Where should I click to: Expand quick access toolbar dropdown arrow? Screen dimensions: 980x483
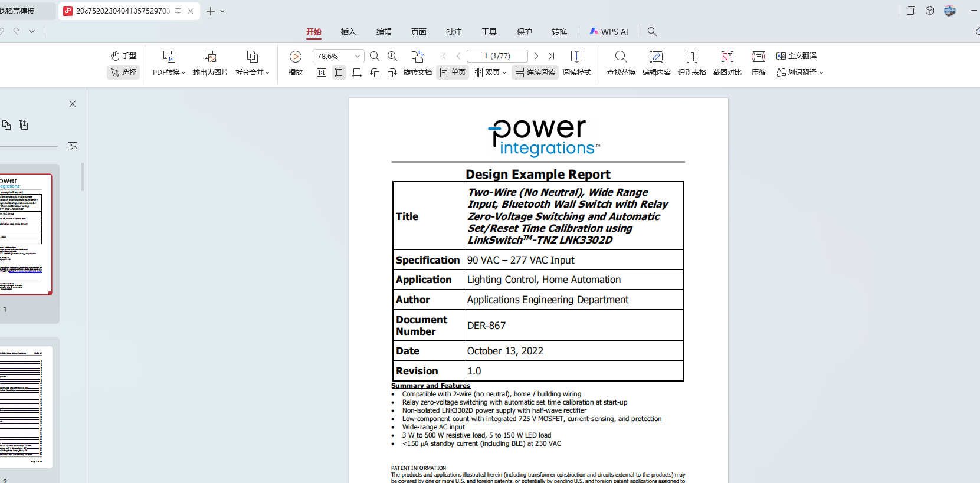click(32, 31)
